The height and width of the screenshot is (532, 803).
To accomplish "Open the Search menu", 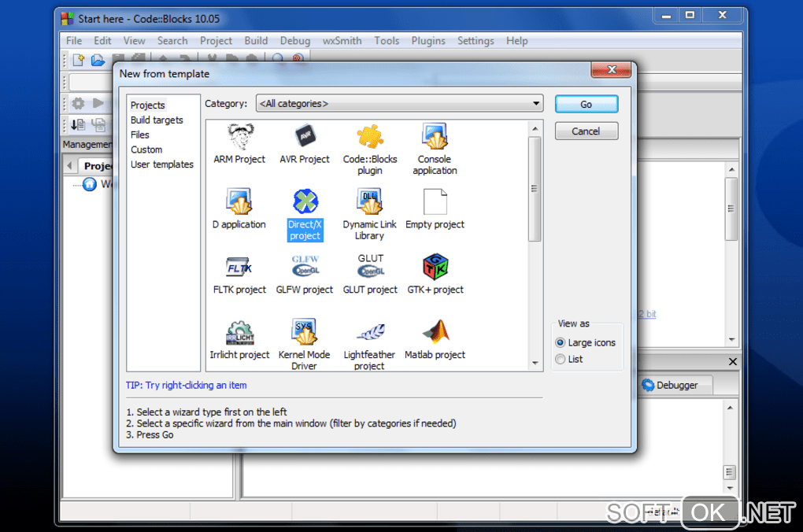I will click(172, 40).
